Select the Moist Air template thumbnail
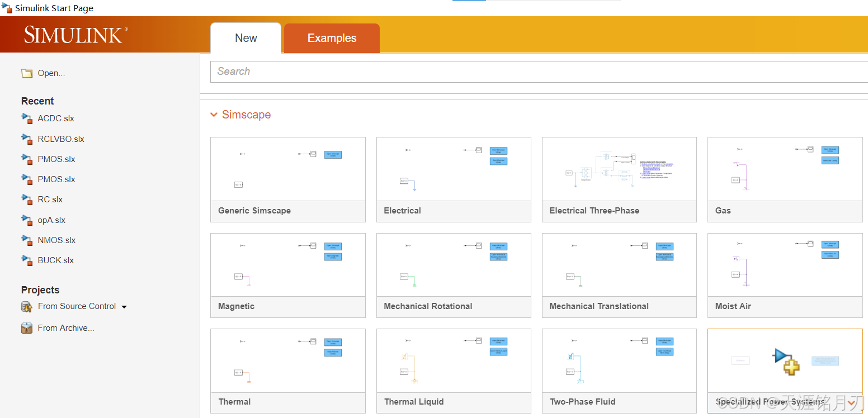This screenshot has width=868, height=418. (785, 265)
